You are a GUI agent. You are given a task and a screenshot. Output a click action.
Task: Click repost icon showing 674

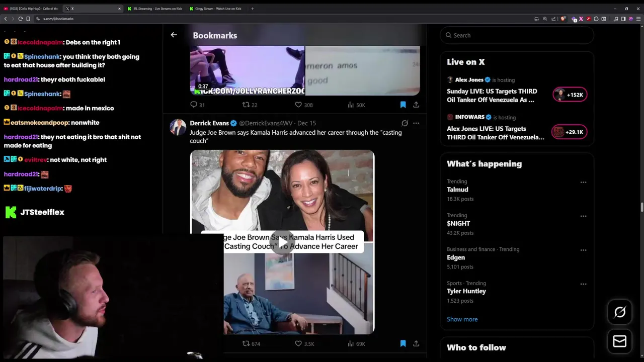pos(246,343)
